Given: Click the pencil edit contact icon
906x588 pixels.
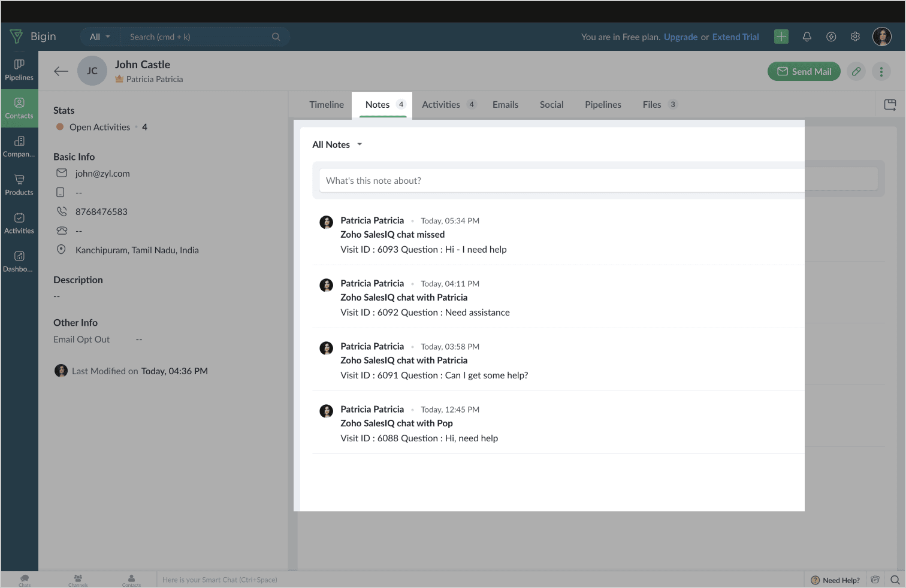Looking at the screenshot, I should (856, 71).
